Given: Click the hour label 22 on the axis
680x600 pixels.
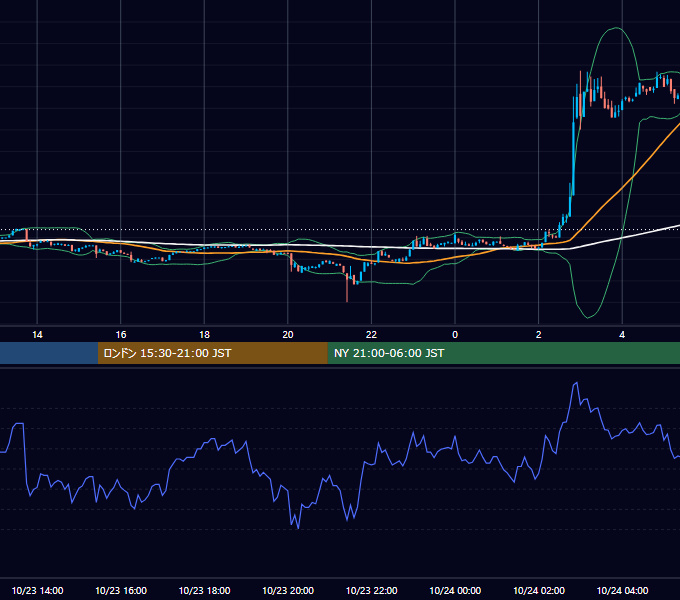Looking at the screenshot, I should 371,335.
